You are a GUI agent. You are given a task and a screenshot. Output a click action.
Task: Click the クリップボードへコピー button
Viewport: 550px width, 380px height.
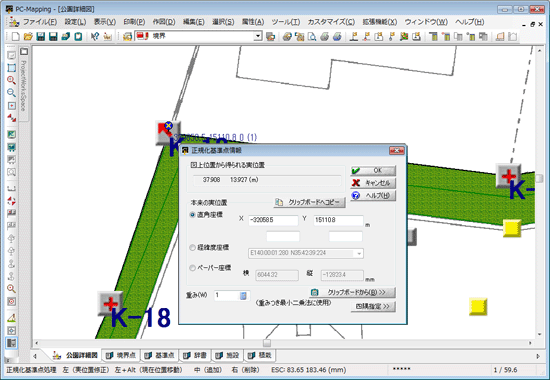tap(309, 202)
